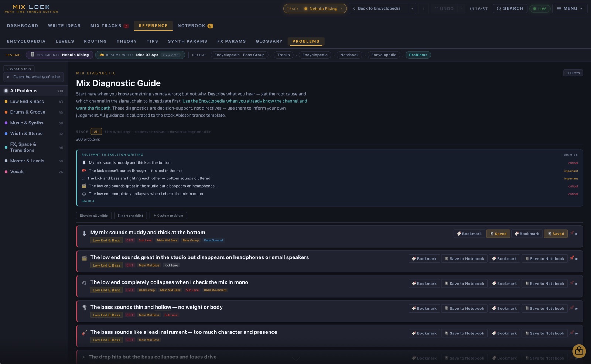Resume write Idea 07 Apr
This screenshot has width=591, height=364.
[140, 55]
